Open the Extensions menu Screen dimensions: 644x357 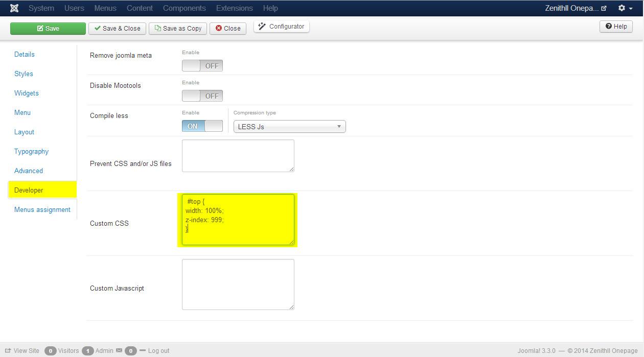tap(235, 8)
